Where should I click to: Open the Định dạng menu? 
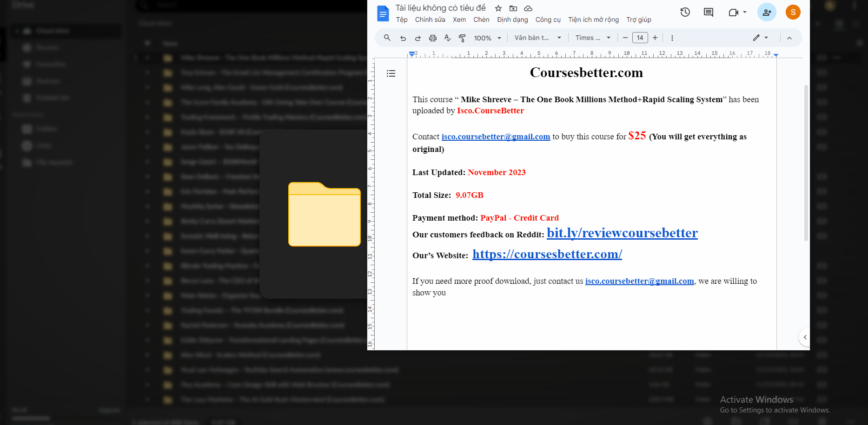(x=512, y=20)
